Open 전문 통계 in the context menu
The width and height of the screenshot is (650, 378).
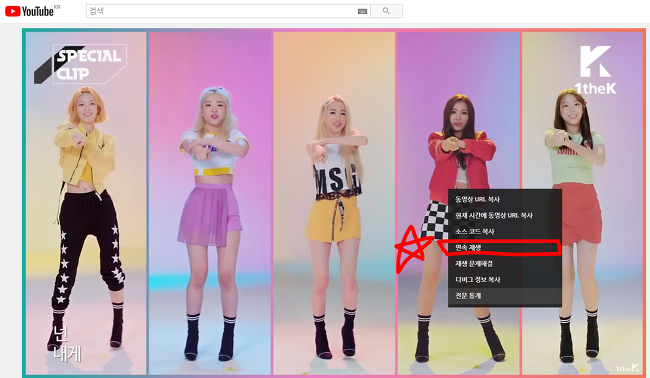(x=505, y=296)
